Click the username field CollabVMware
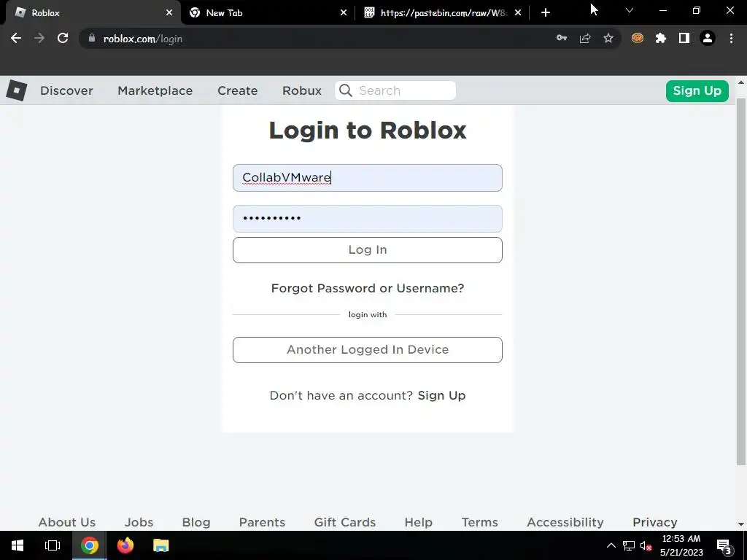This screenshot has width=747, height=560. click(x=368, y=178)
